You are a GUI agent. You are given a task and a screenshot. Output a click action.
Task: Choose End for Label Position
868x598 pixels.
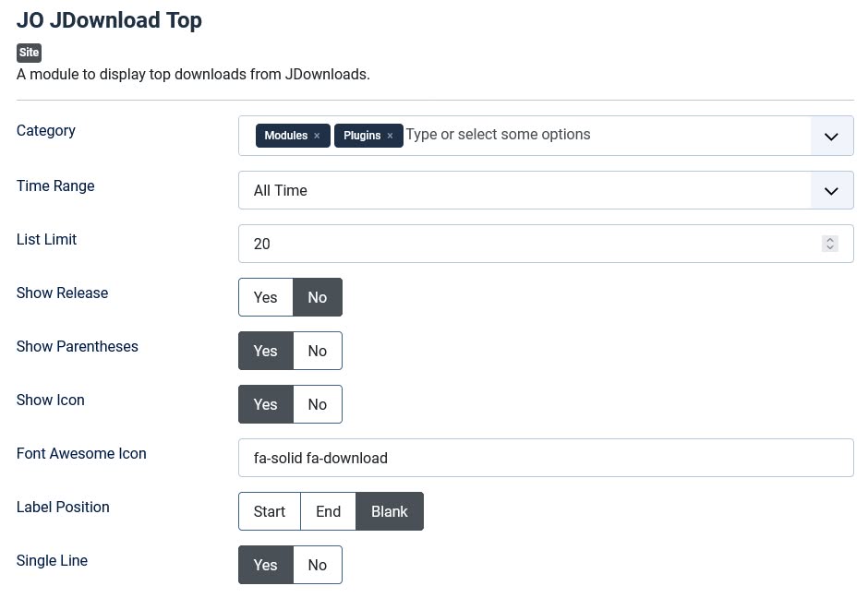328,511
